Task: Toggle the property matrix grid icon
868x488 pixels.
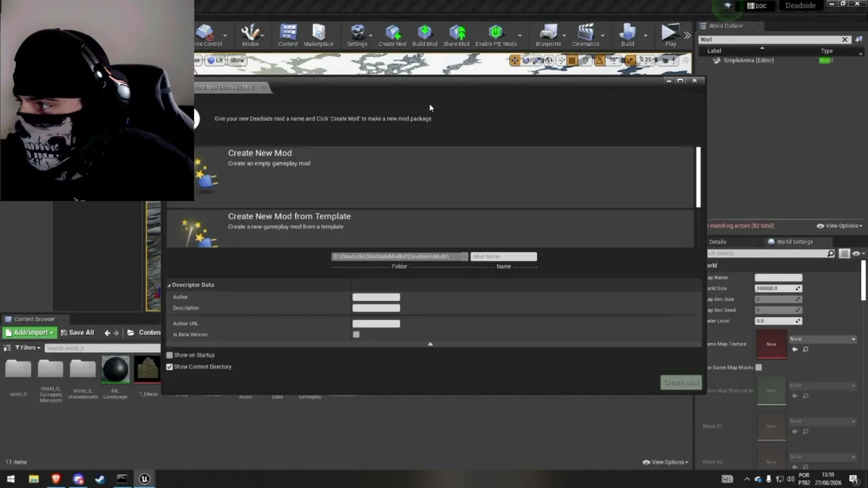Action: [844, 253]
